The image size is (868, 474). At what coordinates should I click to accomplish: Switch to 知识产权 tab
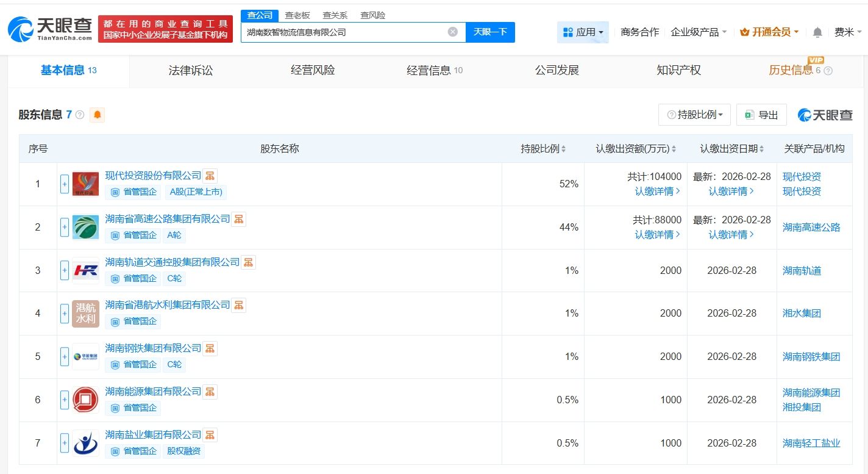[x=678, y=70]
